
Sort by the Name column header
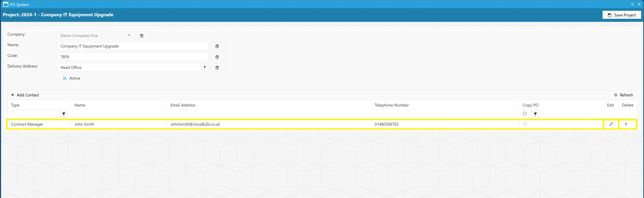pyautogui.click(x=119, y=105)
